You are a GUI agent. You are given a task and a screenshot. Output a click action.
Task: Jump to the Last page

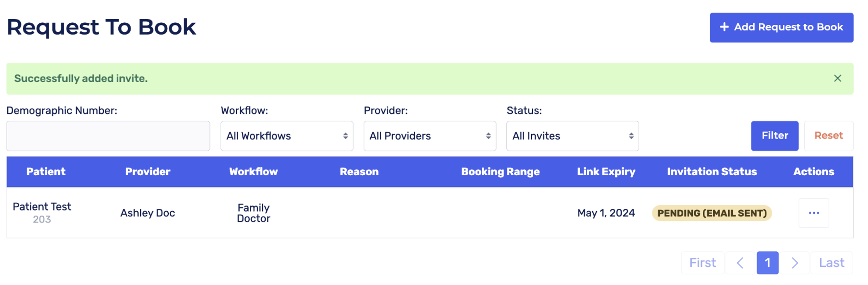pos(831,263)
